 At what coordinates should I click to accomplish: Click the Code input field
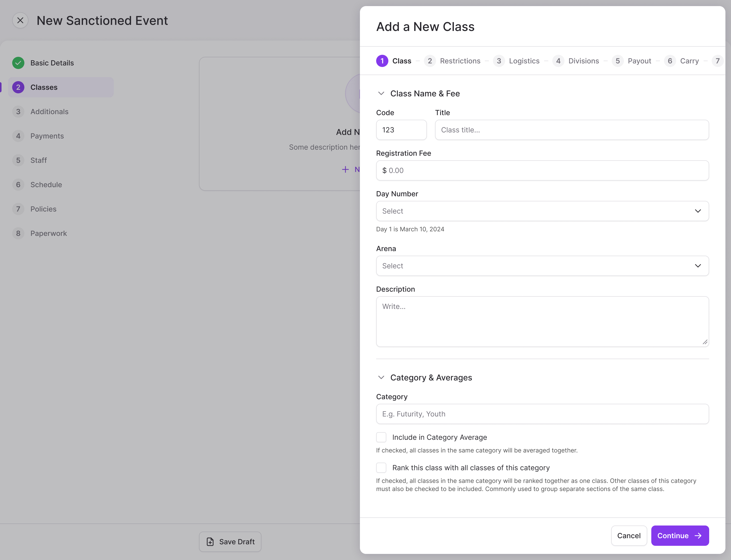pos(401,130)
